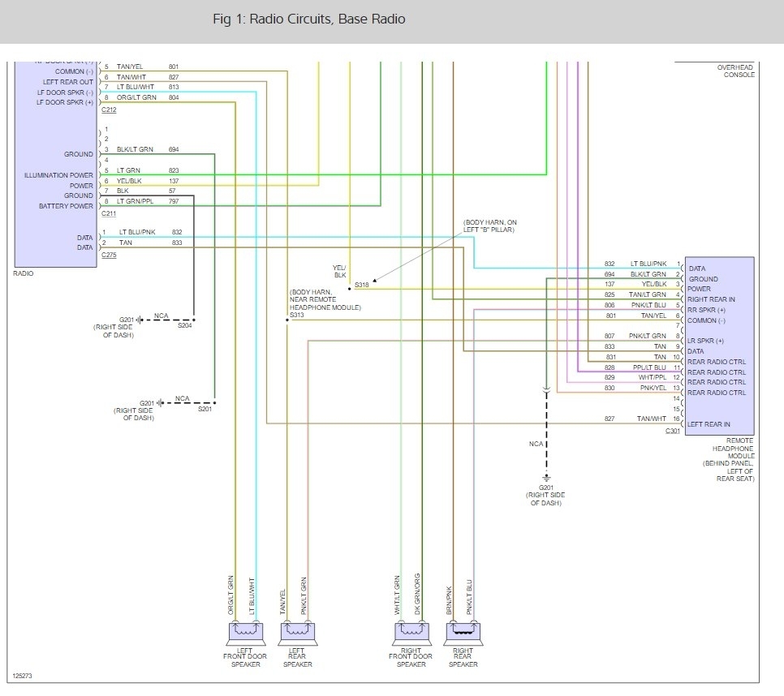Screen dimensions: 784x696
Task: Click the Right Rear Speaker symbol
Action: coord(463,634)
